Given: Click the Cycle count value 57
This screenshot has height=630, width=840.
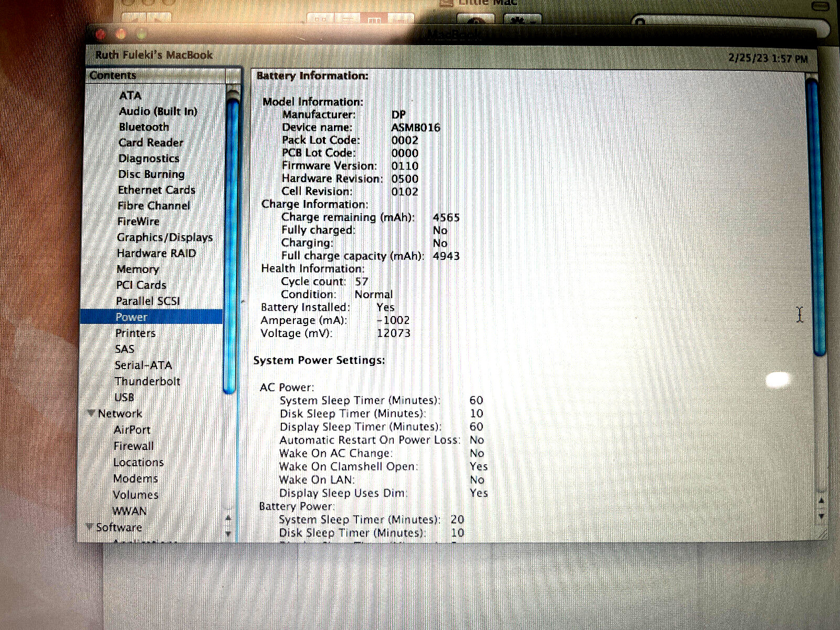Looking at the screenshot, I should (362, 282).
